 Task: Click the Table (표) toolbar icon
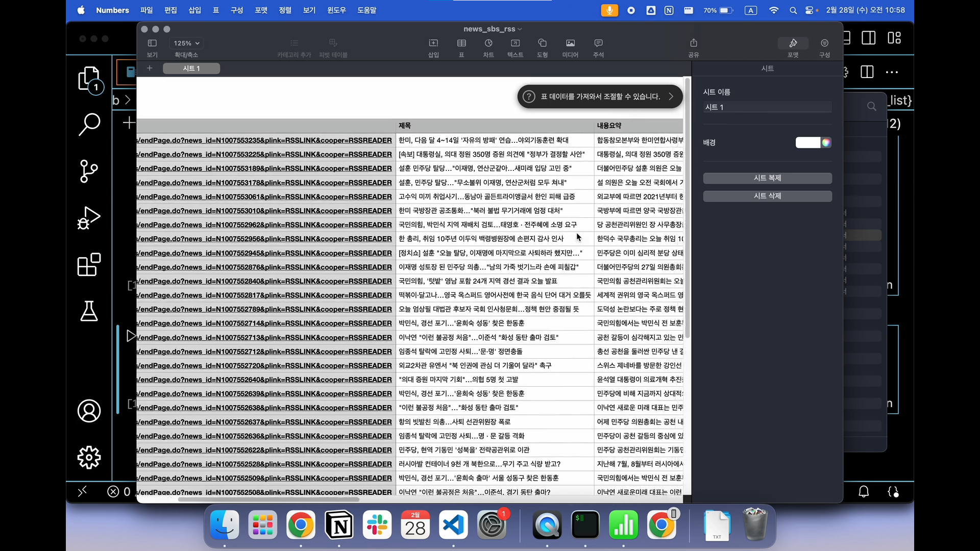[x=461, y=43]
